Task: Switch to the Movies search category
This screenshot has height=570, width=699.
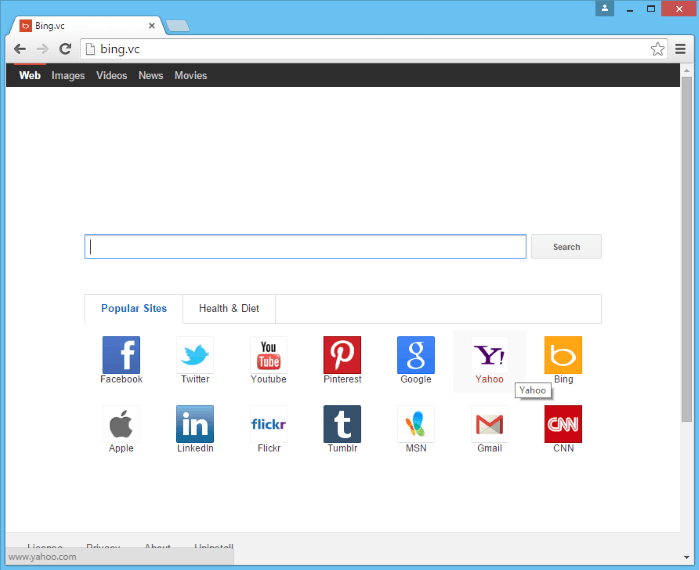Action: tap(190, 76)
